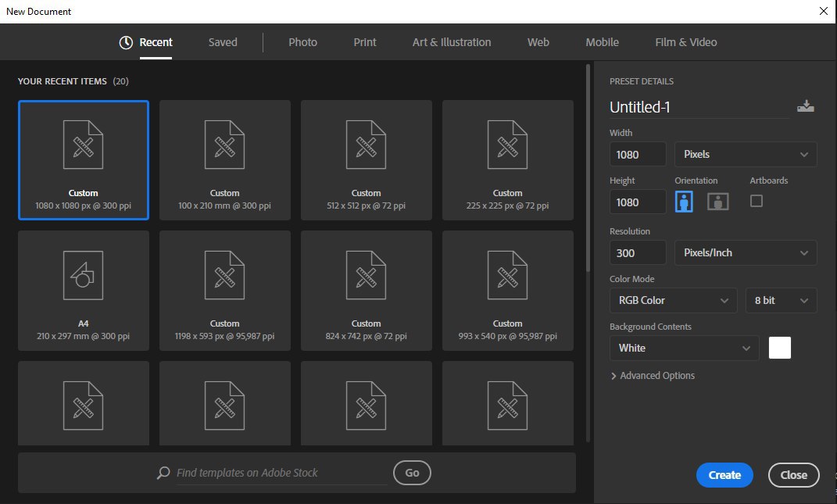Switch to the Saved tab
This screenshot has width=837, height=504.
[223, 42]
